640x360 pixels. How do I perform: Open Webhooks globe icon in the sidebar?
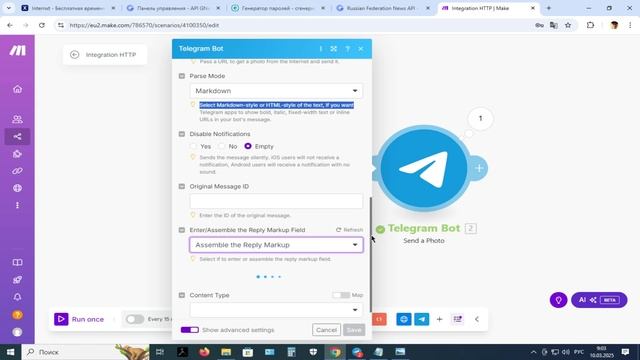17,188
